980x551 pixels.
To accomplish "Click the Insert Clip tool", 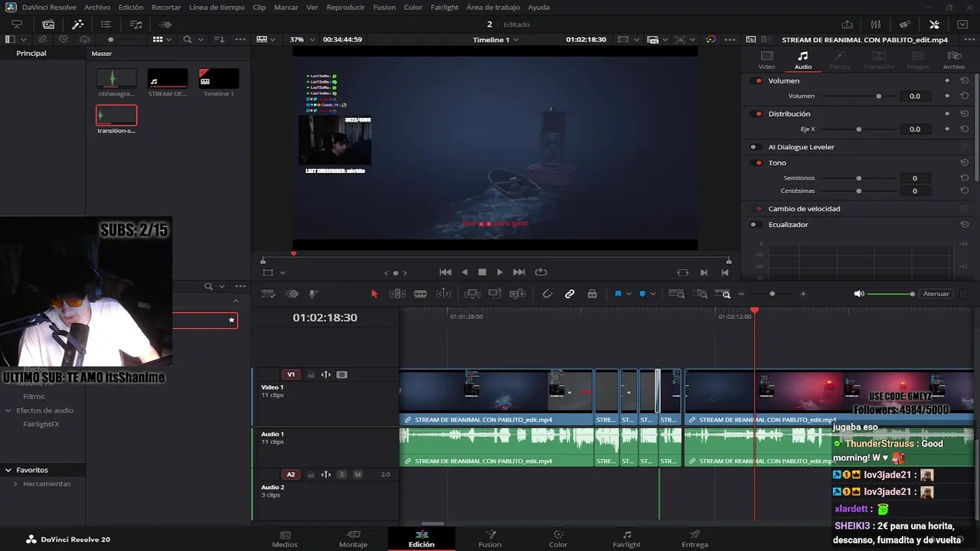I will (472, 294).
